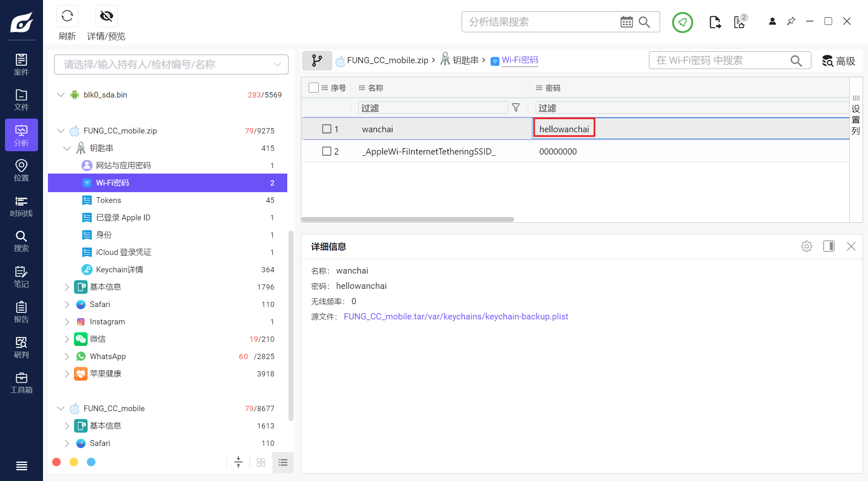Open detail panel settings gear
Viewport: 868px width, 481px height.
pyautogui.click(x=806, y=247)
